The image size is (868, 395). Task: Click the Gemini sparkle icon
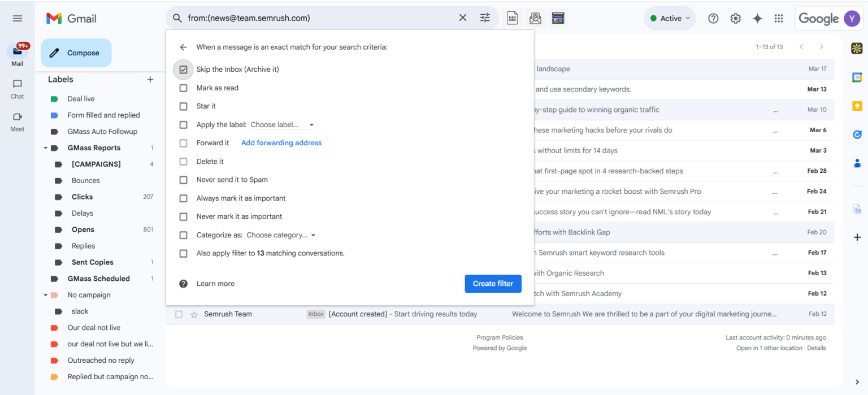pos(757,18)
